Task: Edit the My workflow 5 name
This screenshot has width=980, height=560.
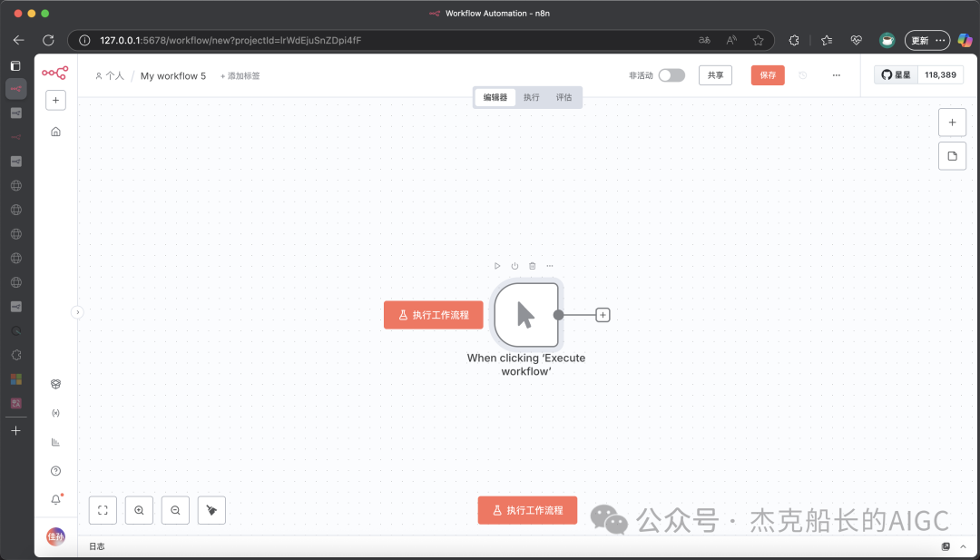Action: (173, 75)
